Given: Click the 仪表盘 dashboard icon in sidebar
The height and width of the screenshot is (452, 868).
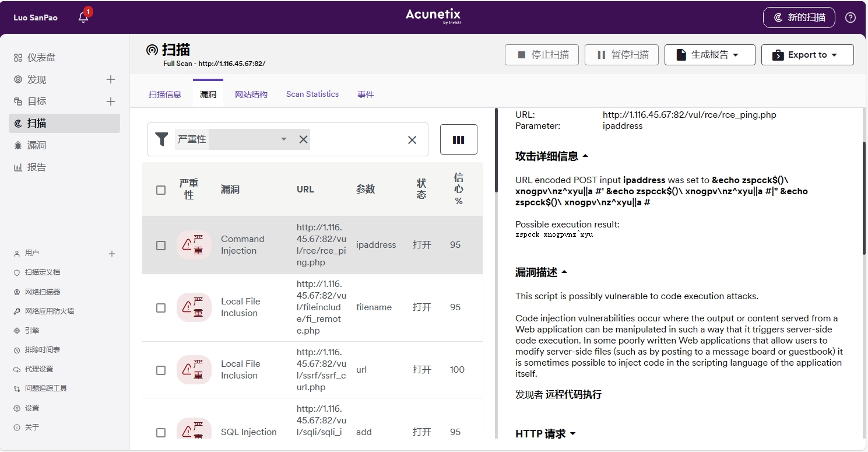Looking at the screenshot, I should [18, 58].
